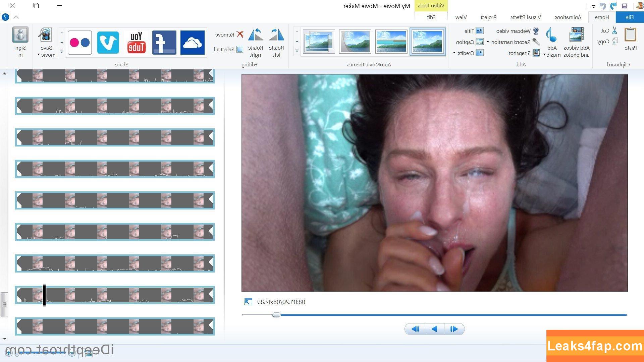The width and height of the screenshot is (644, 362).
Task: Click the Snapshot tool icon
Action: tap(536, 53)
